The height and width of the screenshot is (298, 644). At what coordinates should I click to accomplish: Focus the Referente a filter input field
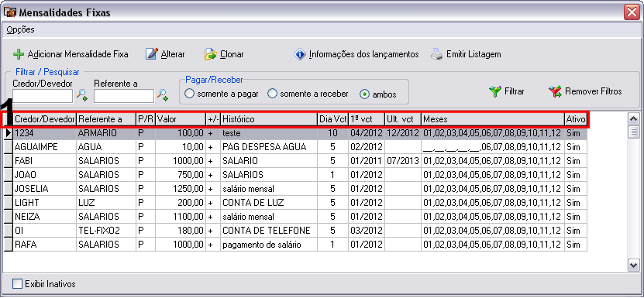pos(124,96)
